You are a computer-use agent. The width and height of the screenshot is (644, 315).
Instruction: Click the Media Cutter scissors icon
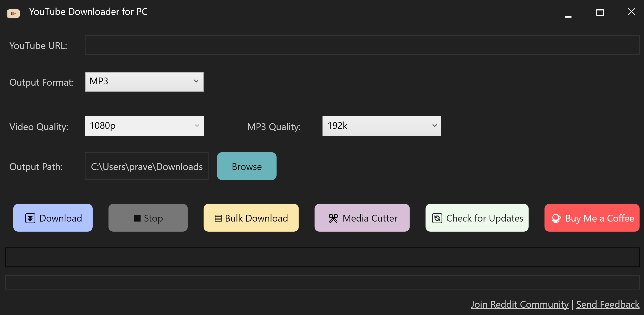(x=333, y=218)
